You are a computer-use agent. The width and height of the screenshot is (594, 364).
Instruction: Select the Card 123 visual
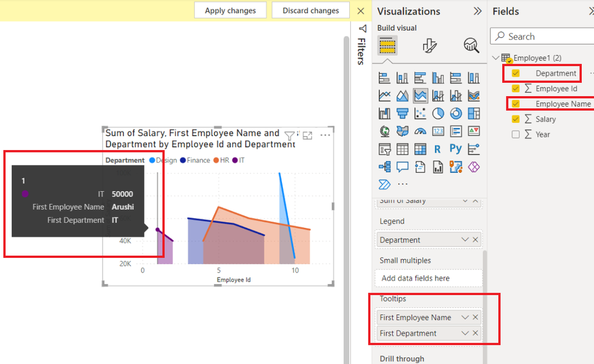[x=438, y=131]
